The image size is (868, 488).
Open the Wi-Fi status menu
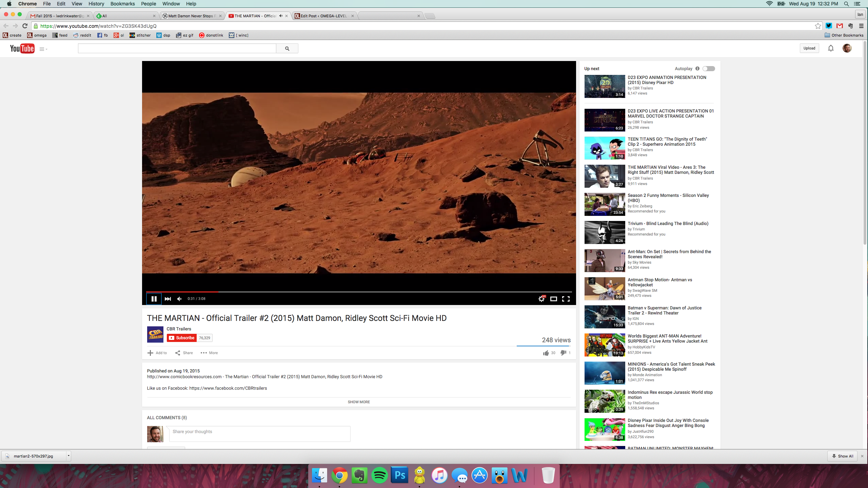coord(769,4)
